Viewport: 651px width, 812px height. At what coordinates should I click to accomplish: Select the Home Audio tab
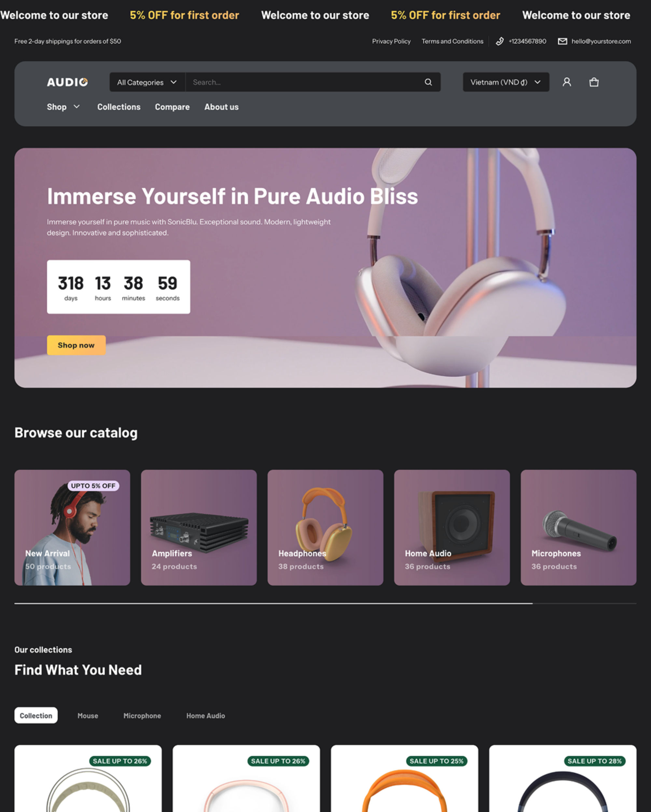tap(205, 716)
